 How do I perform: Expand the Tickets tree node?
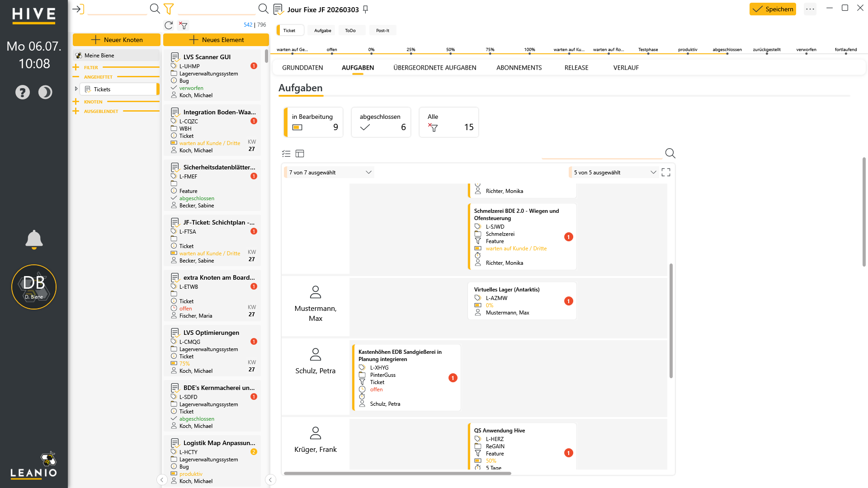coord(76,89)
